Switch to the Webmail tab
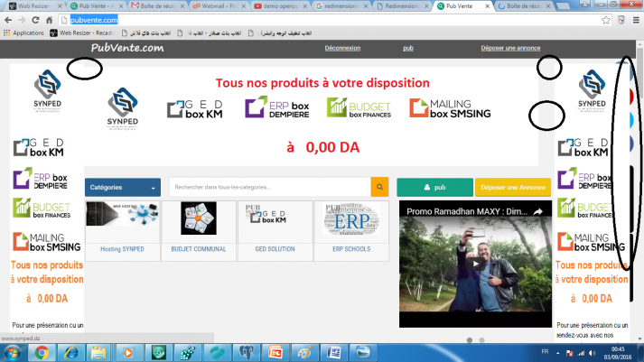644x362 pixels. [219, 6]
